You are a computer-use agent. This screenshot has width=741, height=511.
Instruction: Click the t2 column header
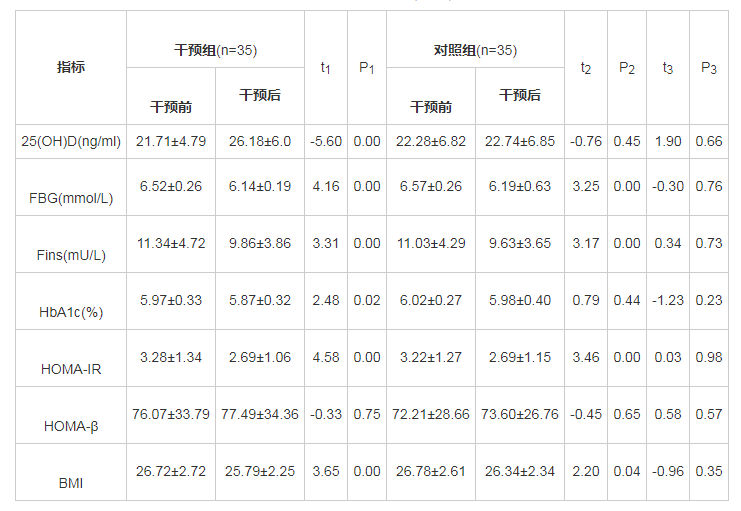586,67
